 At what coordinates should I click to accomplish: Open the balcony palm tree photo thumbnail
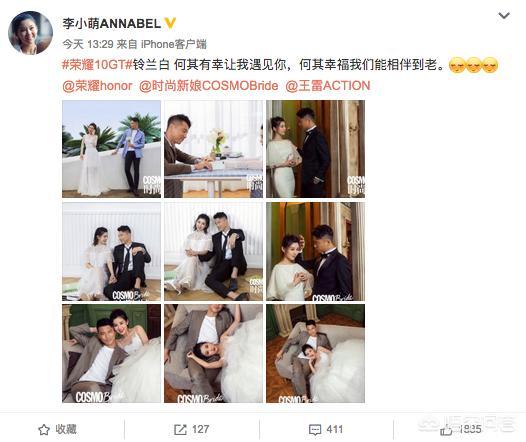tap(111, 149)
